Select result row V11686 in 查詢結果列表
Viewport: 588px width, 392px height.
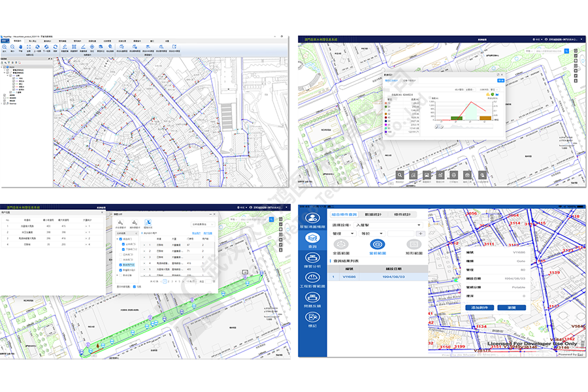(x=378, y=277)
